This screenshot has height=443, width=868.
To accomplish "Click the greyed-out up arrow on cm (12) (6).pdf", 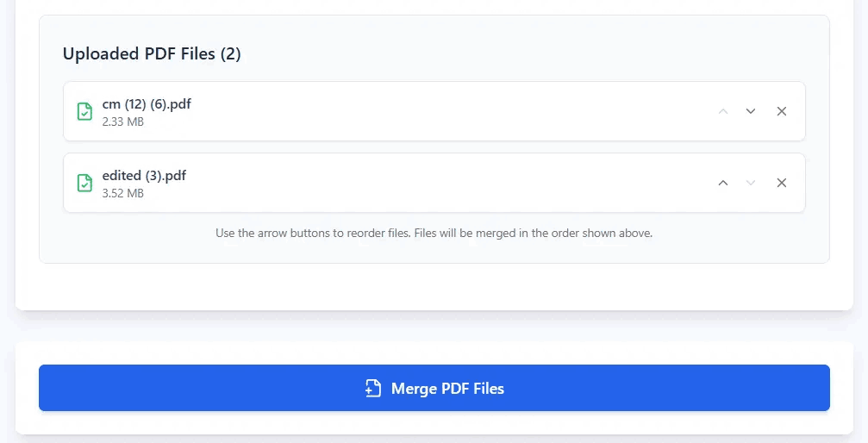I will [723, 111].
